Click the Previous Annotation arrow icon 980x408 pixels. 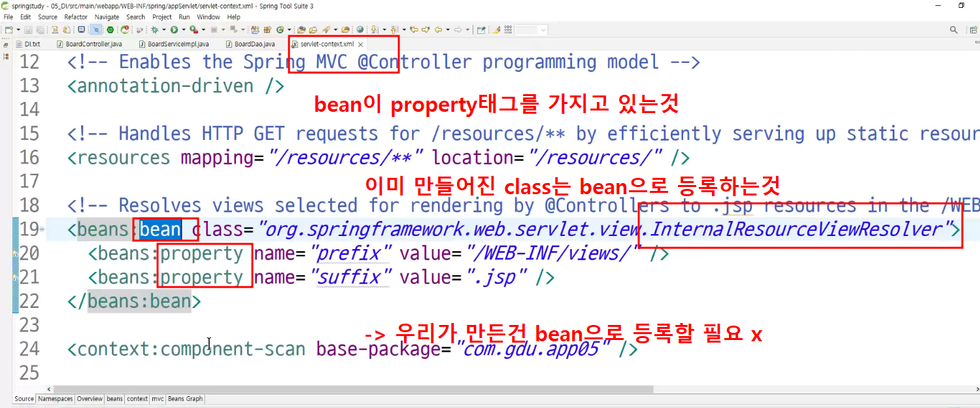pyautogui.click(x=394, y=29)
